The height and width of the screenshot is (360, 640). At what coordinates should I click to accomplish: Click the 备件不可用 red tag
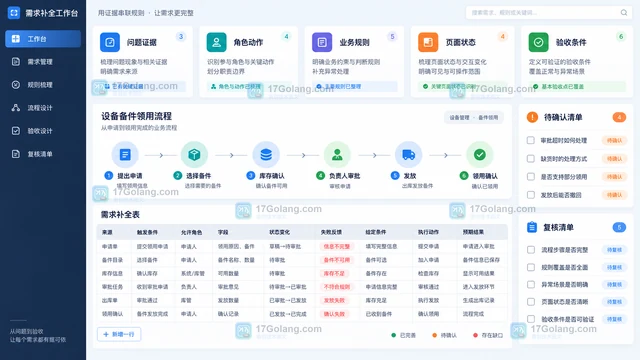coord(337,260)
